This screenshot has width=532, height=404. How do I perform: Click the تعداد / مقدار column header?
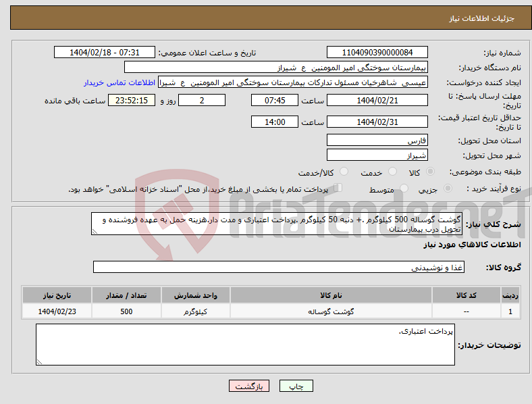126,295
